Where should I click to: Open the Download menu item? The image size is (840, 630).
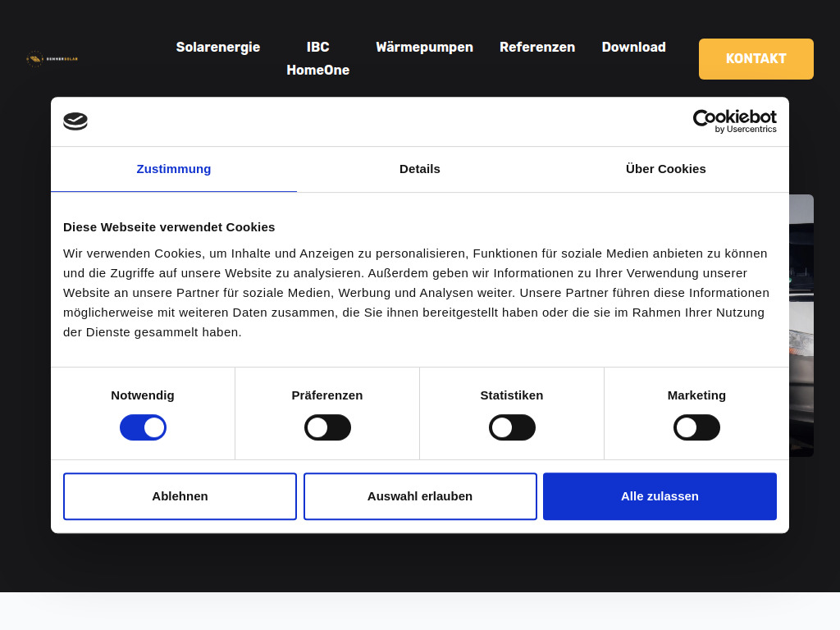pos(633,47)
